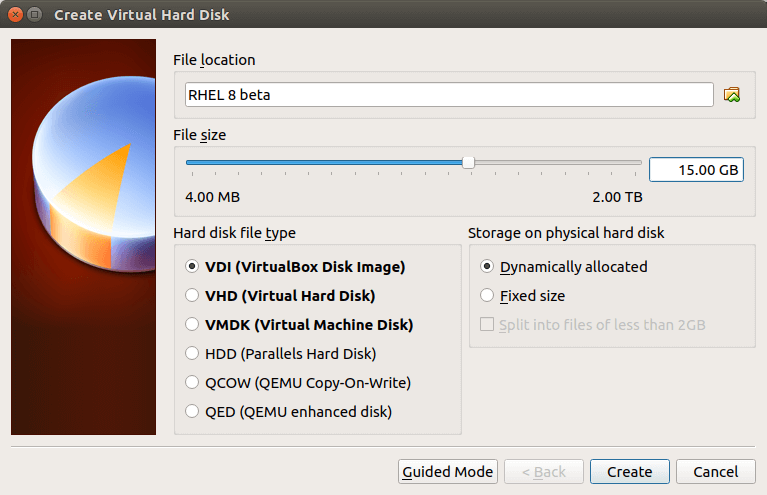Enable Dynamically allocated storage
Screen dimensions: 767x495
point(487,267)
